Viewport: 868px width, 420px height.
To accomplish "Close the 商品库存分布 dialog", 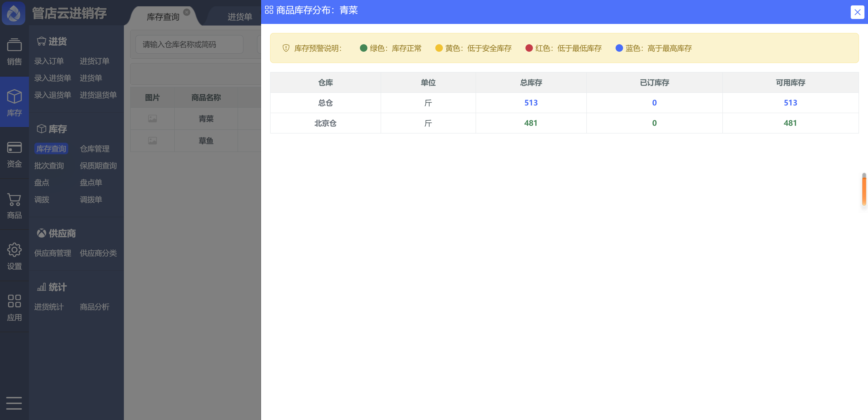I will coord(857,12).
